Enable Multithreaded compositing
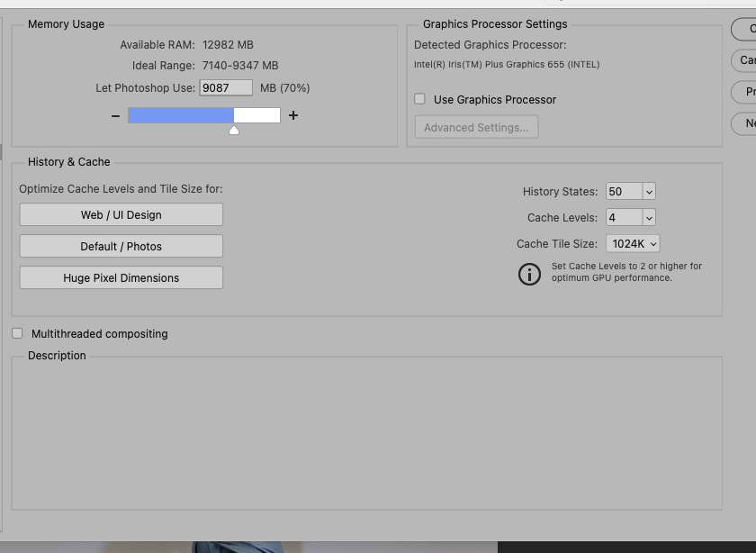Image resolution: width=756 pixels, height=553 pixels. (x=17, y=333)
